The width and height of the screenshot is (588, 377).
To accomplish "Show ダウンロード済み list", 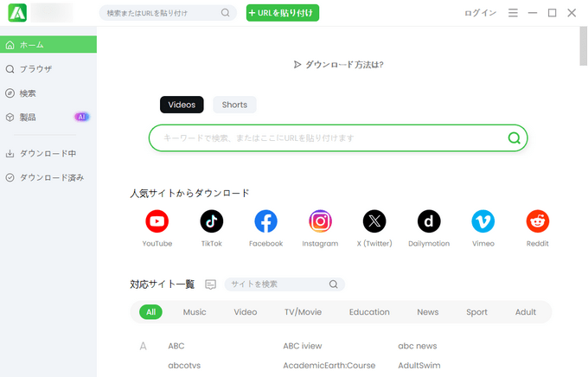I will coord(48,177).
